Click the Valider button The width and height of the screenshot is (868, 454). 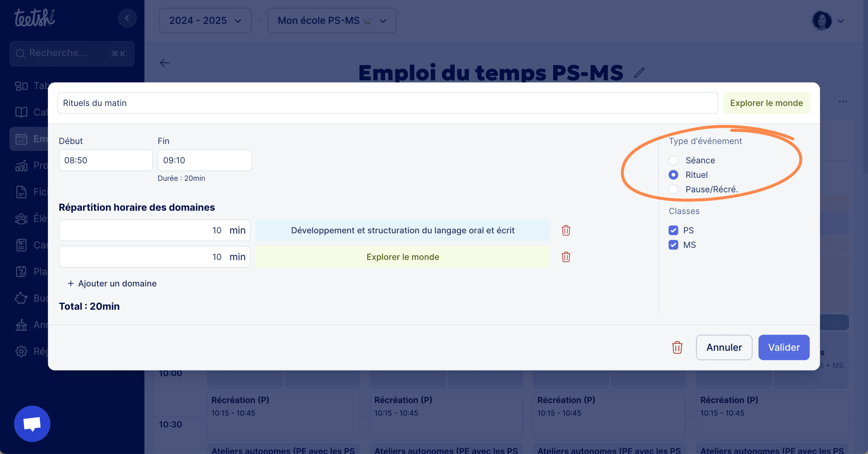coord(784,347)
